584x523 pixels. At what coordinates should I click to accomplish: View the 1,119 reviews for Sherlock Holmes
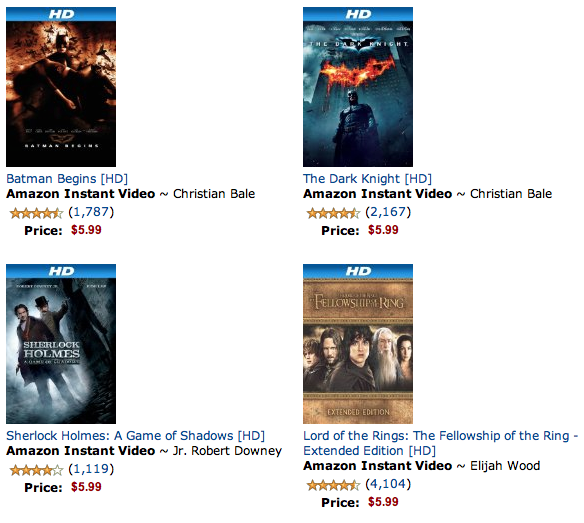coord(91,469)
